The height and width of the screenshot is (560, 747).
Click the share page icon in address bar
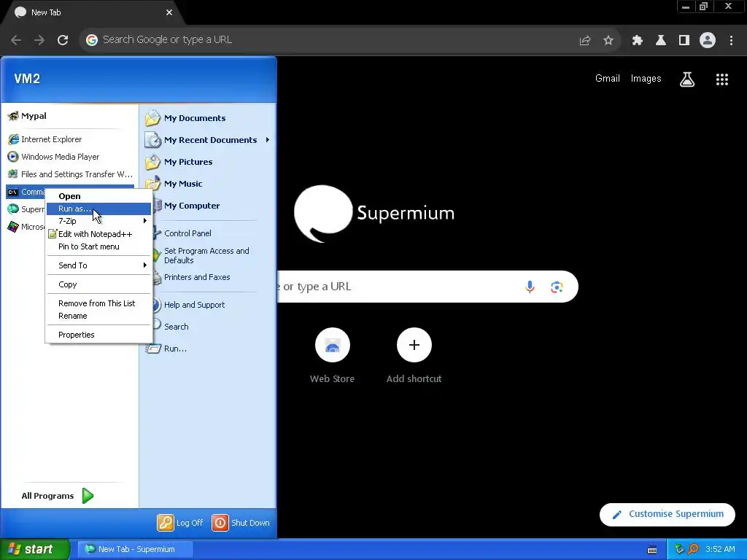tap(584, 41)
